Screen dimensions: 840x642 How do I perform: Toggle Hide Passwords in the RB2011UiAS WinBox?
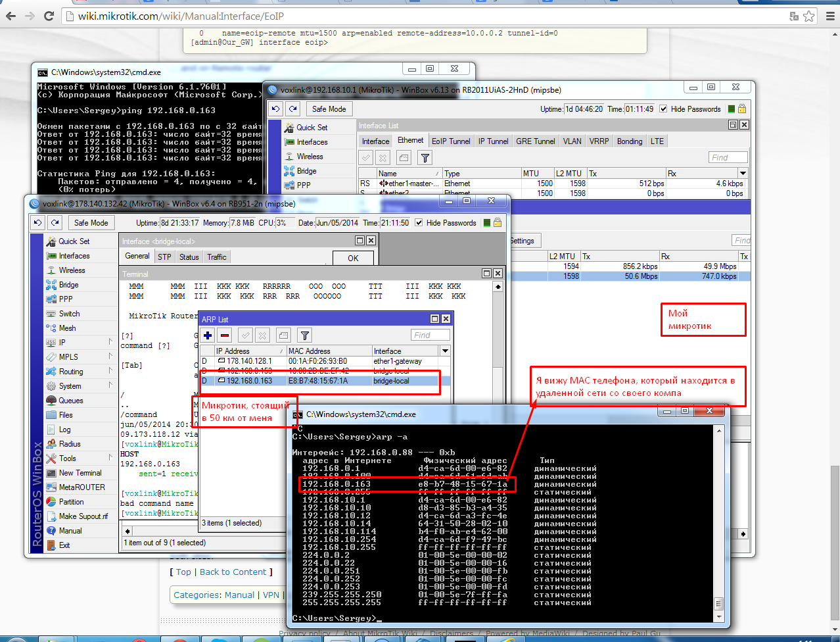[664, 109]
